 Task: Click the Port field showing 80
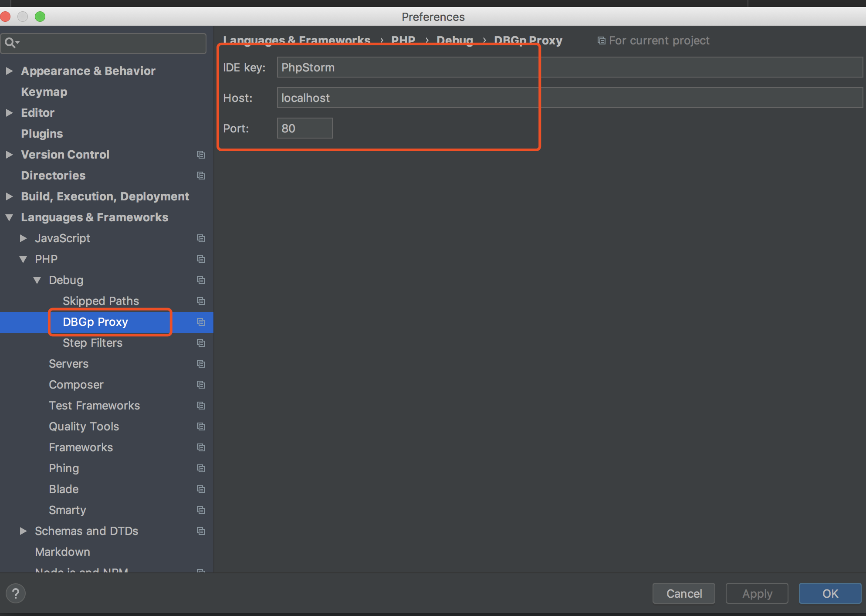(305, 128)
